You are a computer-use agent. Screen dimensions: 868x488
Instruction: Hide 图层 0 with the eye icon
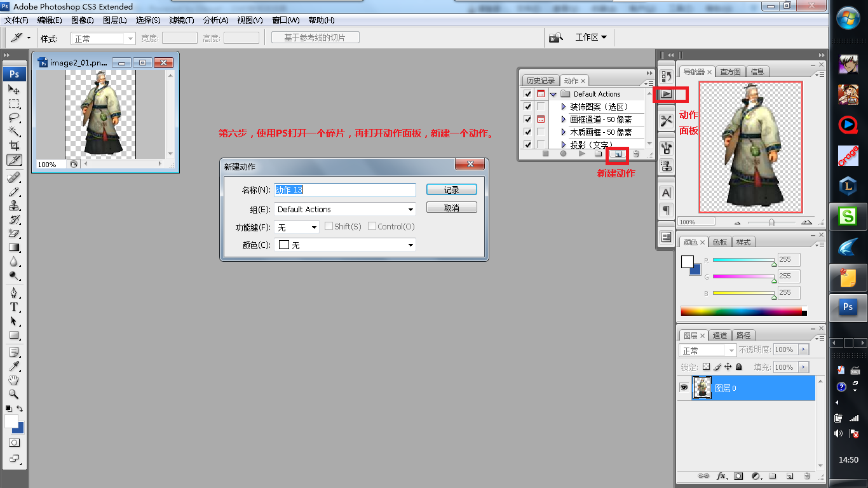coord(684,388)
